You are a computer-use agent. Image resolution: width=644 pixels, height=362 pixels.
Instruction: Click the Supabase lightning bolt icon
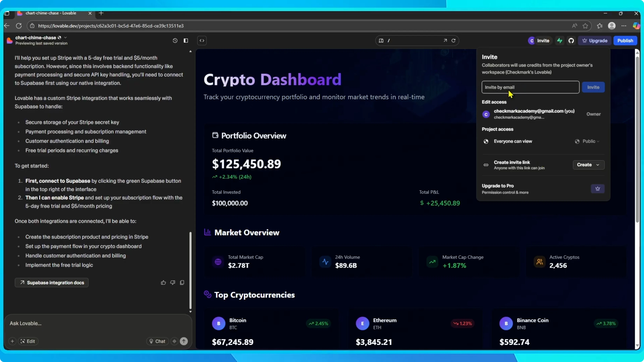(x=560, y=40)
